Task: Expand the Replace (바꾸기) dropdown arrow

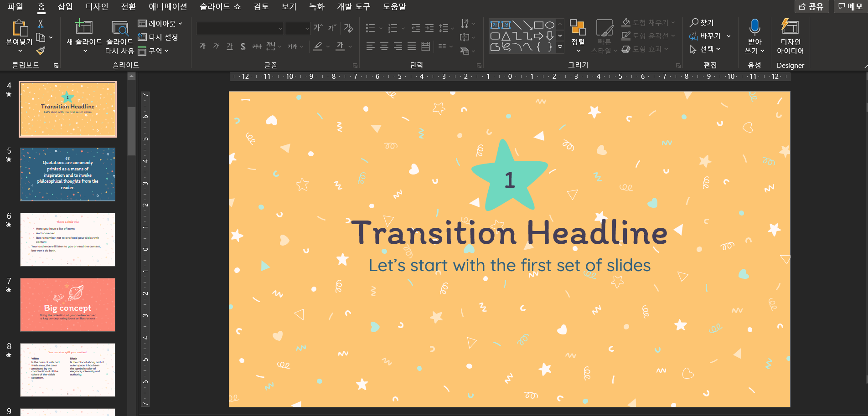Action: click(x=728, y=36)
